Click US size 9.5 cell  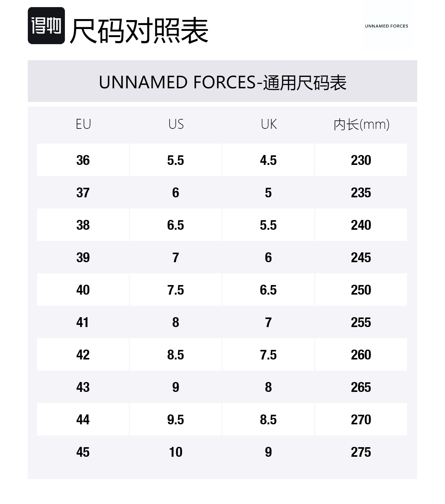[x=176, y=420]
